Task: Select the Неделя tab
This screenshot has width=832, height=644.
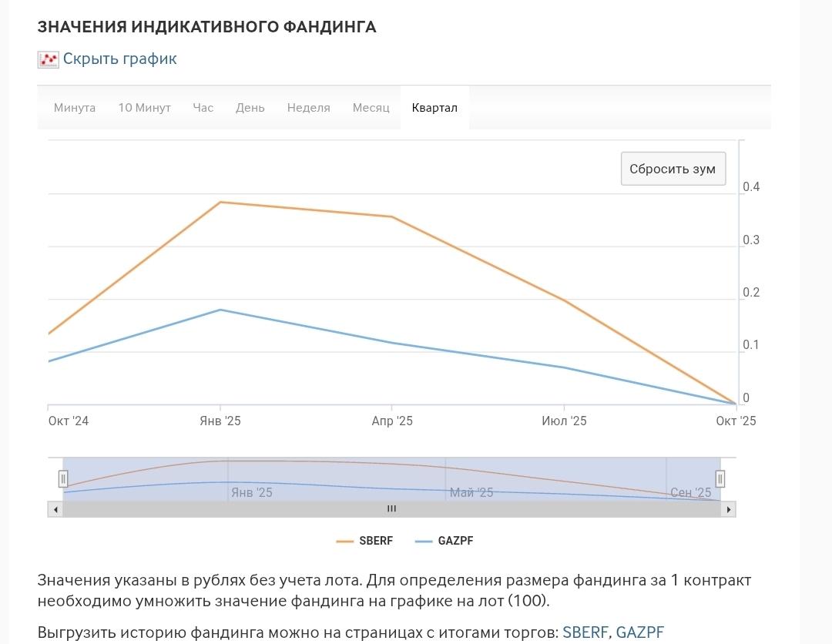Action: [308, 108]
